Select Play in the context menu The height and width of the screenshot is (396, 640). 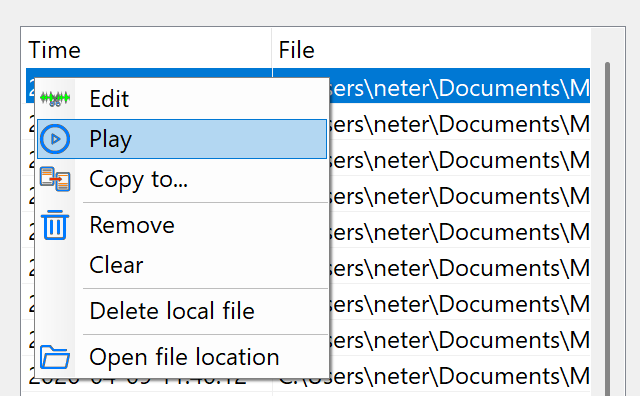coord(182,139)
